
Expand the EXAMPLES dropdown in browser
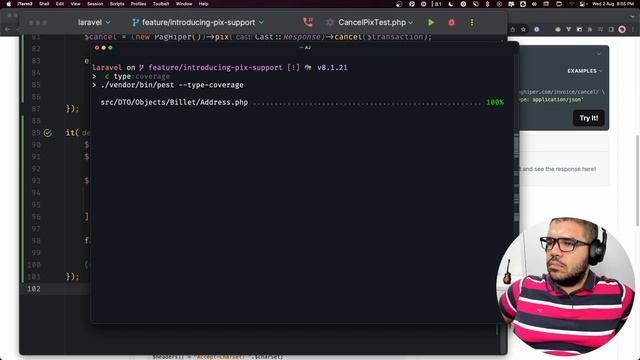tap(584, 71)
